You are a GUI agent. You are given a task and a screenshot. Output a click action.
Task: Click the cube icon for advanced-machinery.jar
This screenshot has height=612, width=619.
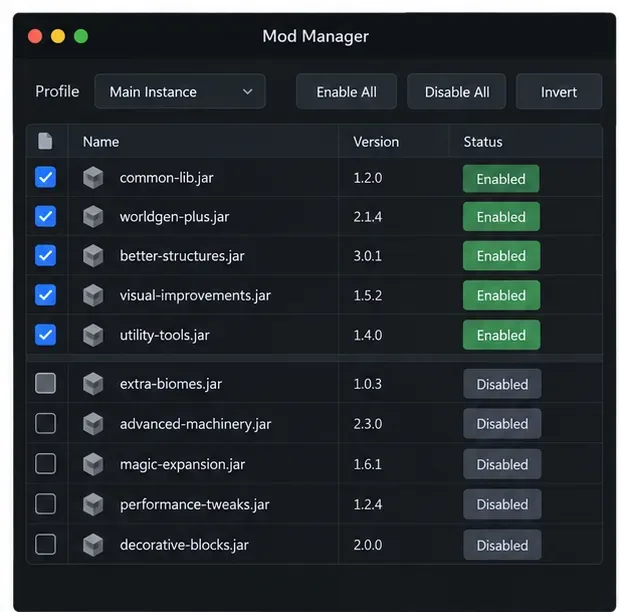coord(93,424)
